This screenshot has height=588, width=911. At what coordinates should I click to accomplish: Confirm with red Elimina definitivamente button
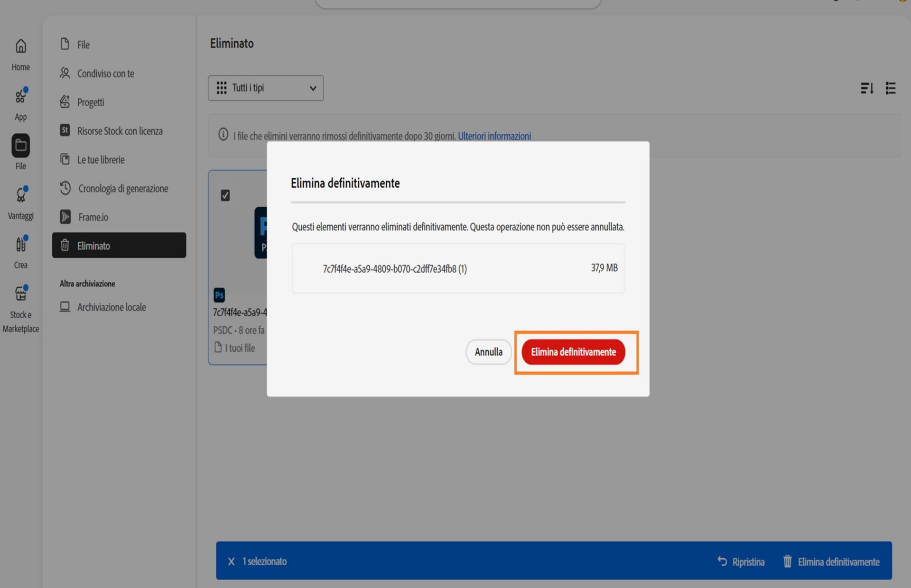point(573,352)
